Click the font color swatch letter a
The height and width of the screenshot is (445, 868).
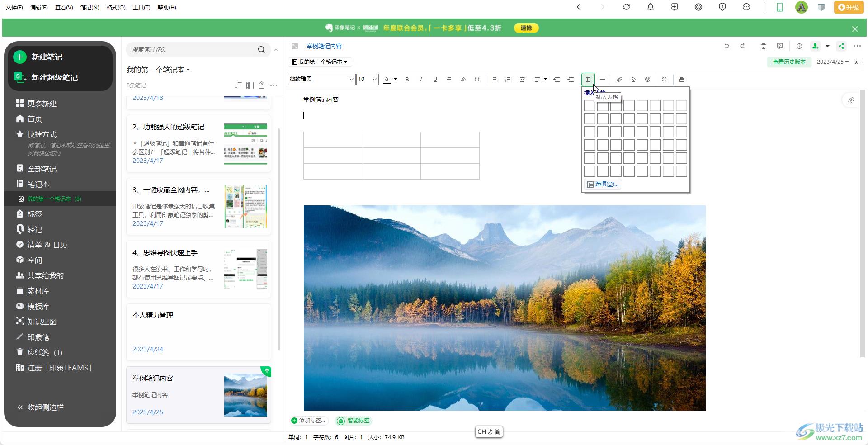tap(387, 79)
